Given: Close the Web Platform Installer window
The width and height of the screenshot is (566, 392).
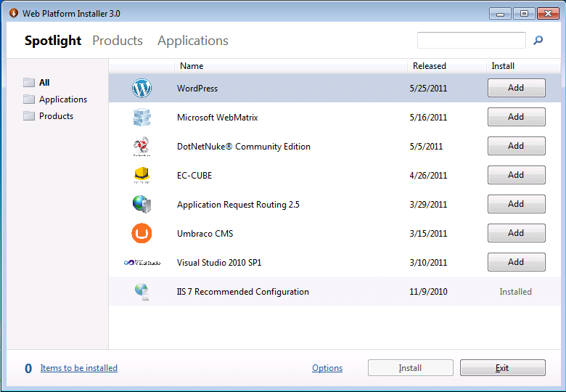Looking at the screenshot, I should pyautogui.click(x=548, y=14).
